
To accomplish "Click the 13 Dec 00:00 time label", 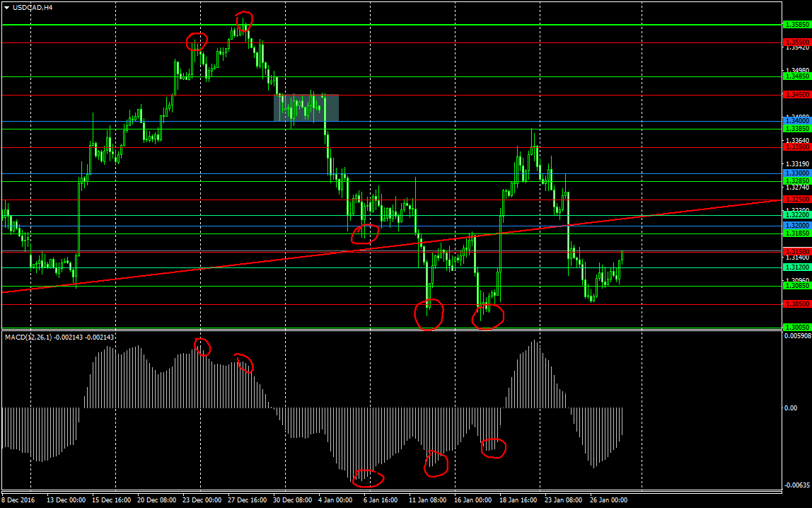I will 66,500.
